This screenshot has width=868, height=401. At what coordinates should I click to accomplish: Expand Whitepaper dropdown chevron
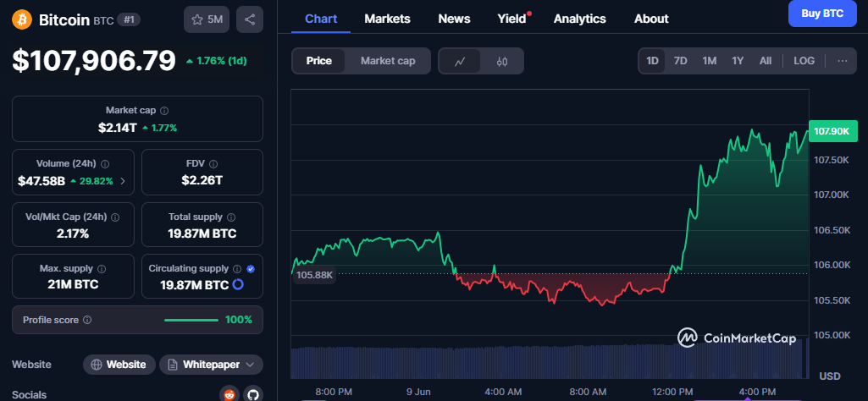250,365
